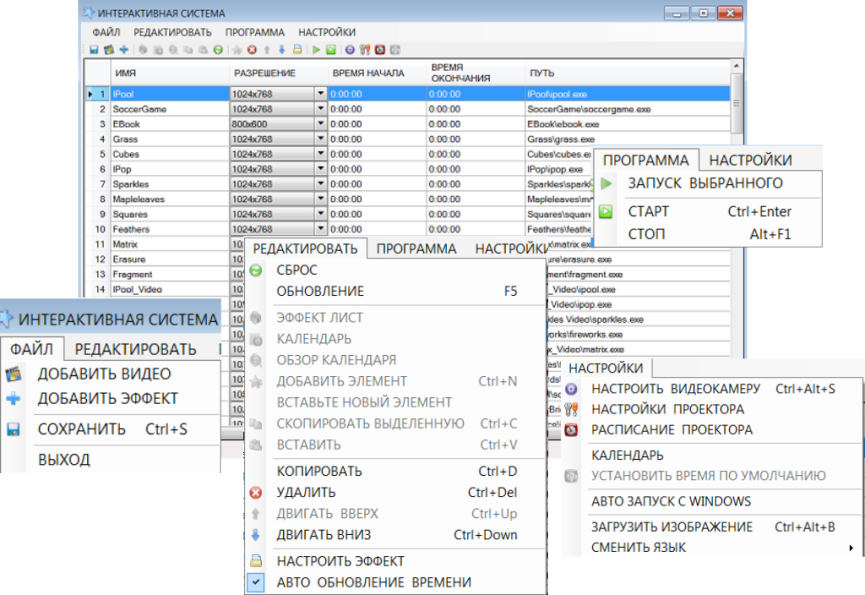
Task: Click the icon beside НАСТРОИТЬ ВИДЕОКАМЕРУ
Action: click(571, 388)
